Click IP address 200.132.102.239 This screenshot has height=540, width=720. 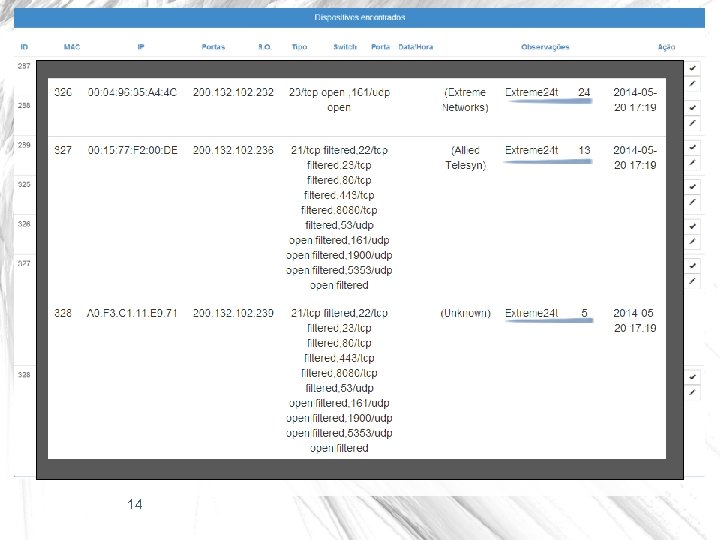(x=233, y=313)
